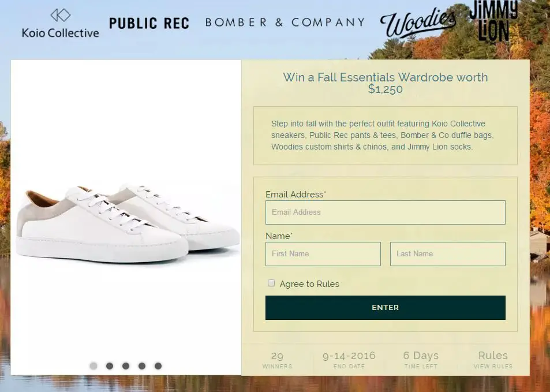The image size is (550, 392).
Task: Select the Public Rec brand logo
Action: point(149,23)
